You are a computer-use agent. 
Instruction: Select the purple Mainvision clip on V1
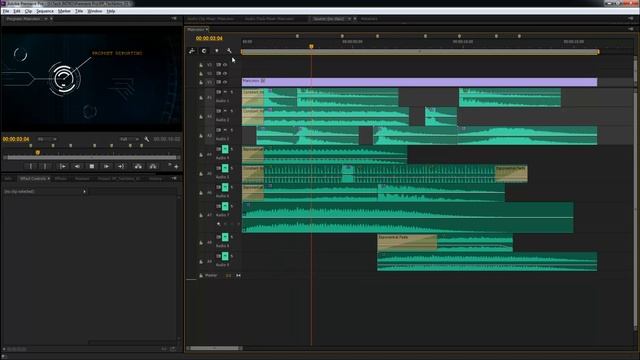coord(419,82)
